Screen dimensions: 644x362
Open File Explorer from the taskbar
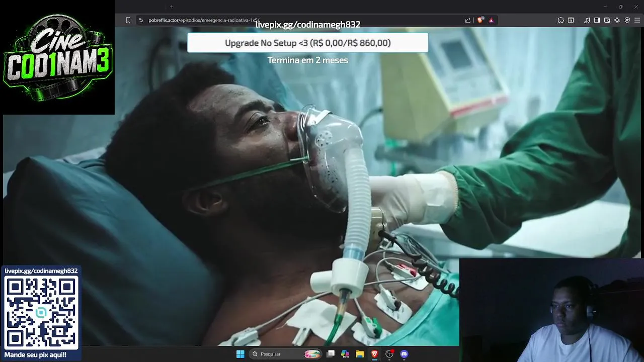[x=360, y=354]
